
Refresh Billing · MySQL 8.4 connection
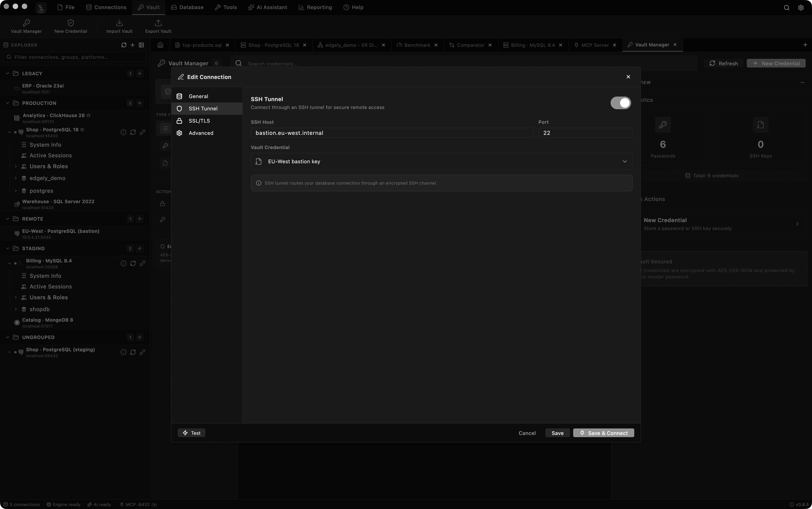[133, 263]
